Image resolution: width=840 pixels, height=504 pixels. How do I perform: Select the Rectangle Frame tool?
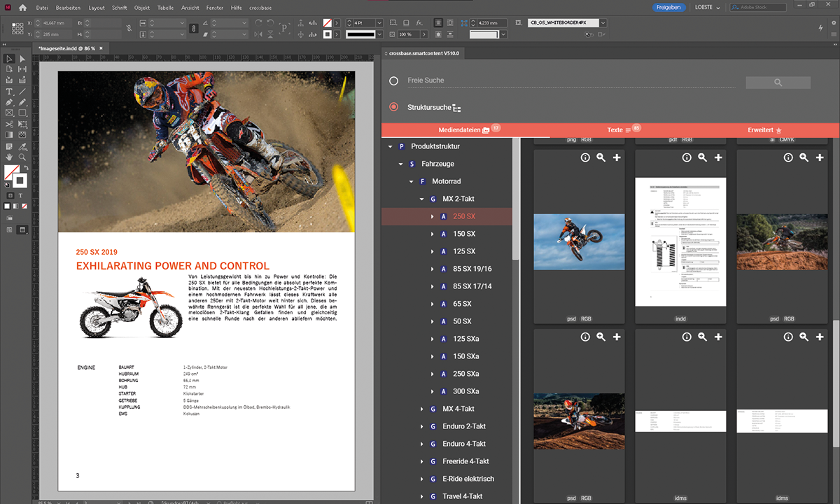click(x=9, y=113)
